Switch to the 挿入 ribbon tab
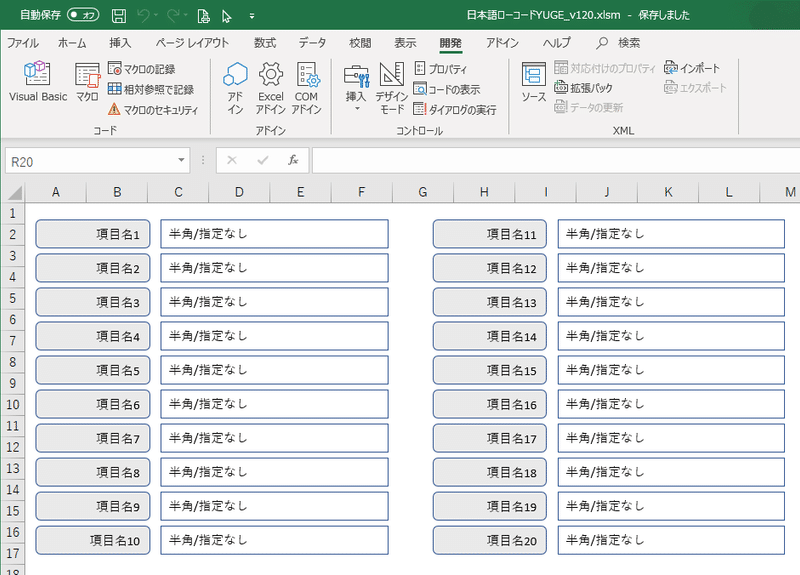The height and width of the screenshot is (575, 800). click(120, 43)
